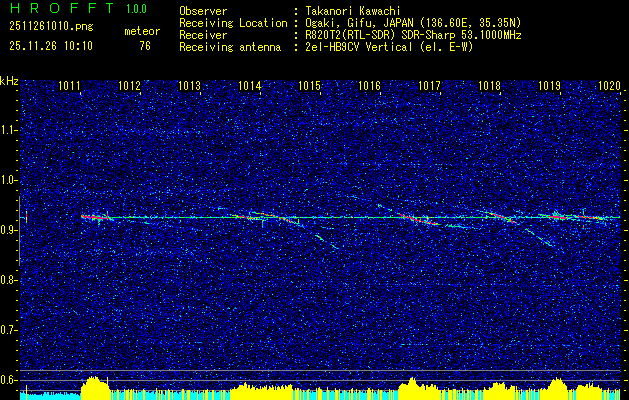Click the 0.9 kHz axis label

pyautogui.click(x=8, y=230)
